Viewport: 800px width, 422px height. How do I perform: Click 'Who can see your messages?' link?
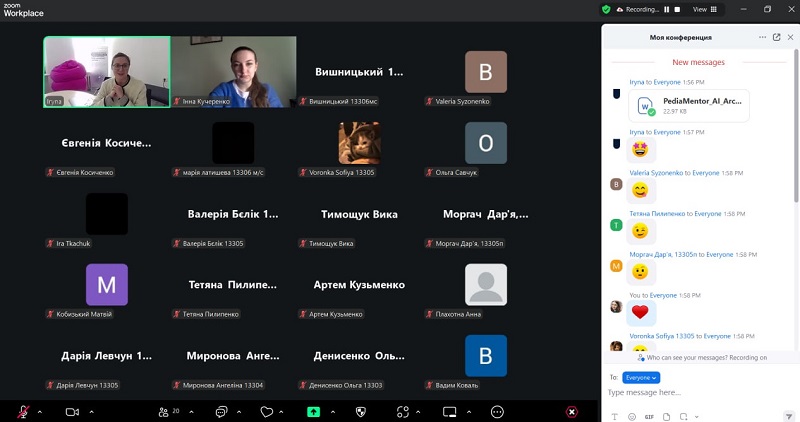click(x=705, y=357)
